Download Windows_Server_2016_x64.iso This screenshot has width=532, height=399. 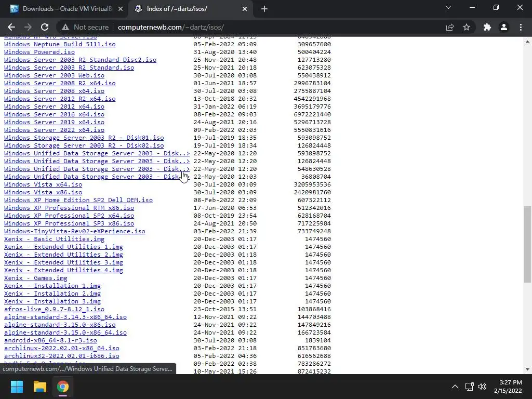coord(54,114)
